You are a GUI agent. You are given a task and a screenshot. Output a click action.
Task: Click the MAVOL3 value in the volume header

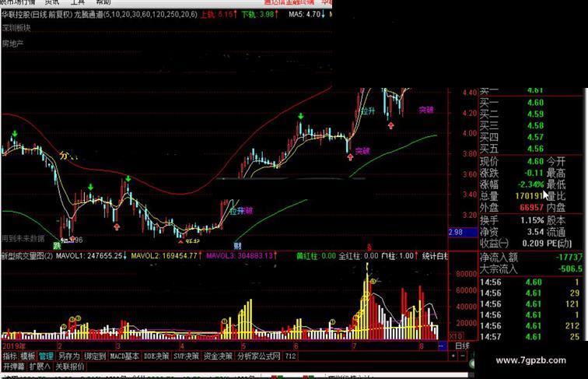coord(242,256)
